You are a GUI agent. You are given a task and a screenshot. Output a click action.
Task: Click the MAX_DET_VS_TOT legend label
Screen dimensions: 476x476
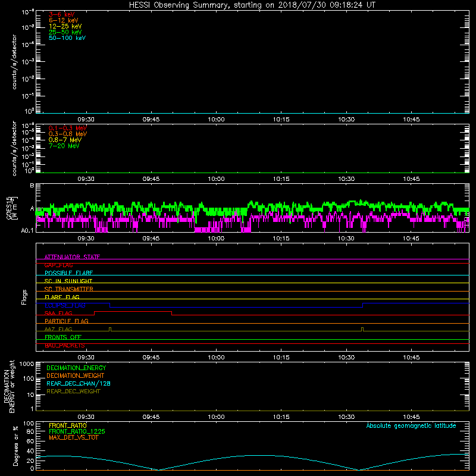[x=73, y=437]
